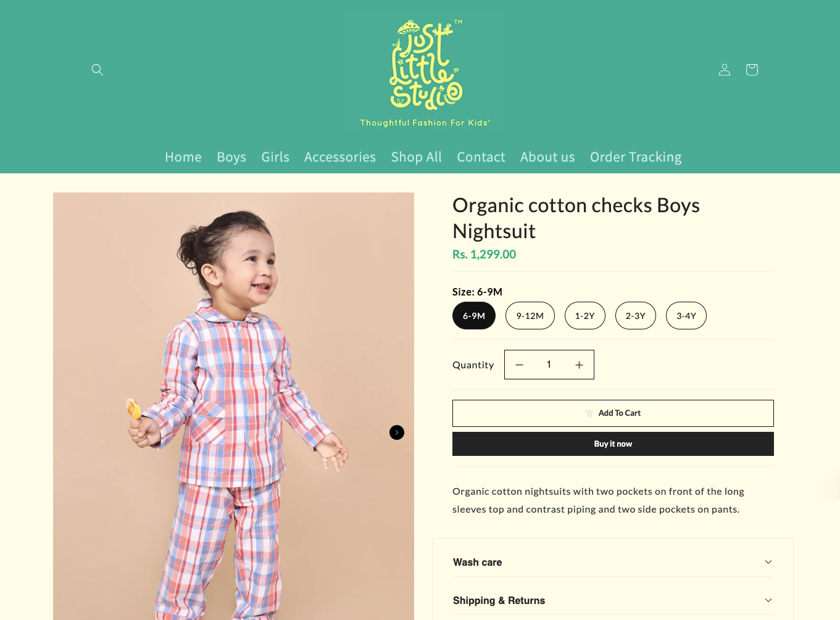The height and width of the screenshot is (620, 840).
Task: Increase quantity with plus icon
Action: (x=579, y=365)
